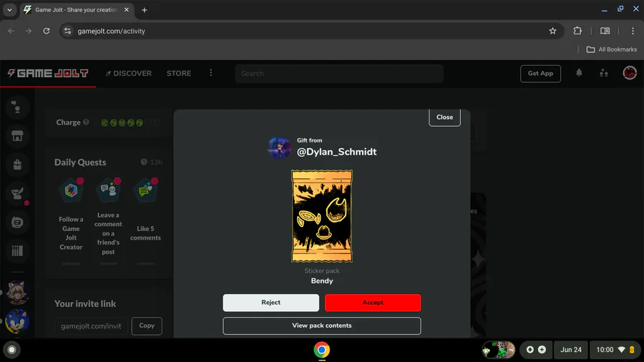Open a new browser tab
This screenshot has height=362, width=644.
[x=144, y=10]
